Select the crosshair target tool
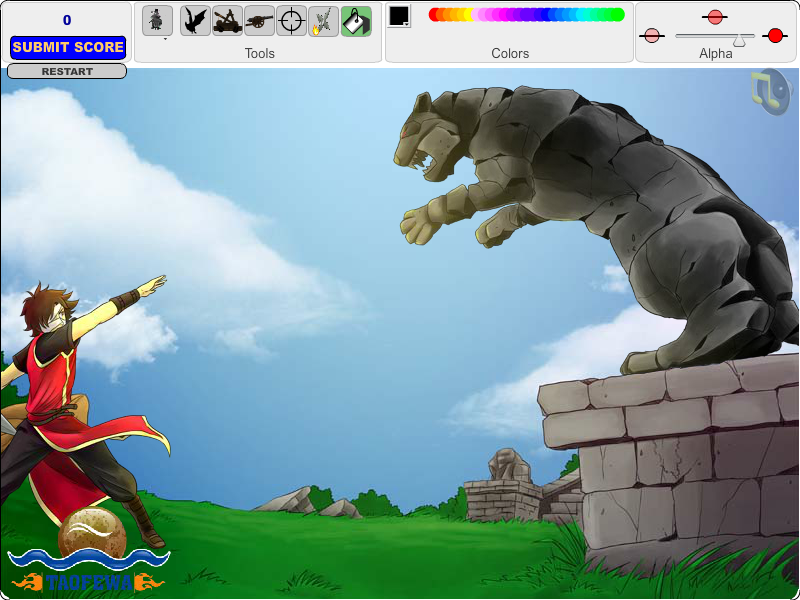The height and width of the screenshot is (600, 800). coord(291,21)
